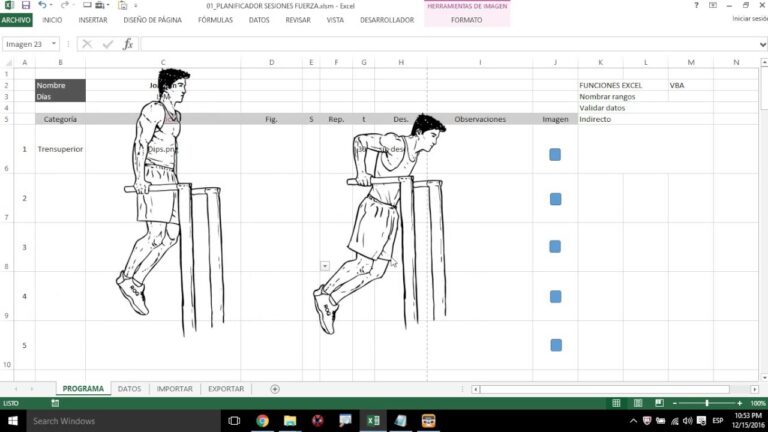
Task: Click the Cancel X icon in formula bar
Action: coord(87,44)
